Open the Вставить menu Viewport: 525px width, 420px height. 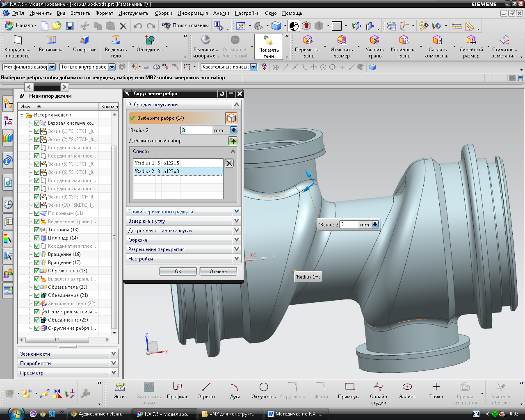coord(80,13)
